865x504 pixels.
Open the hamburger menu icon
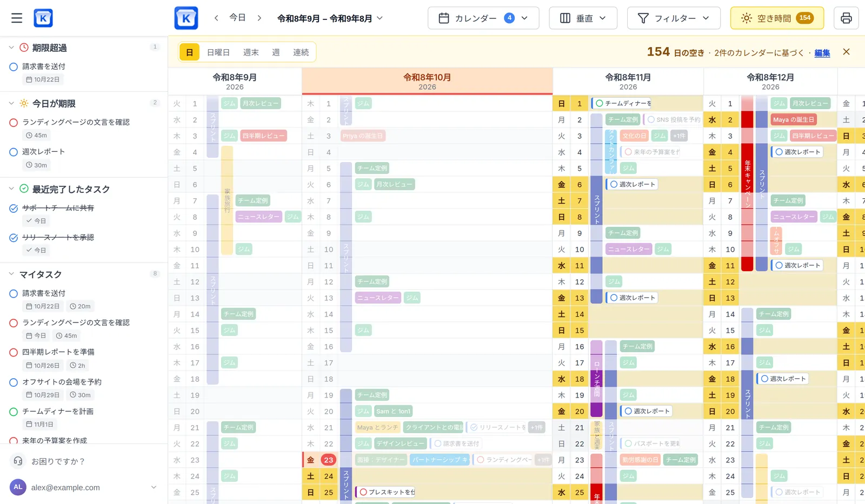tap(17, 18)
